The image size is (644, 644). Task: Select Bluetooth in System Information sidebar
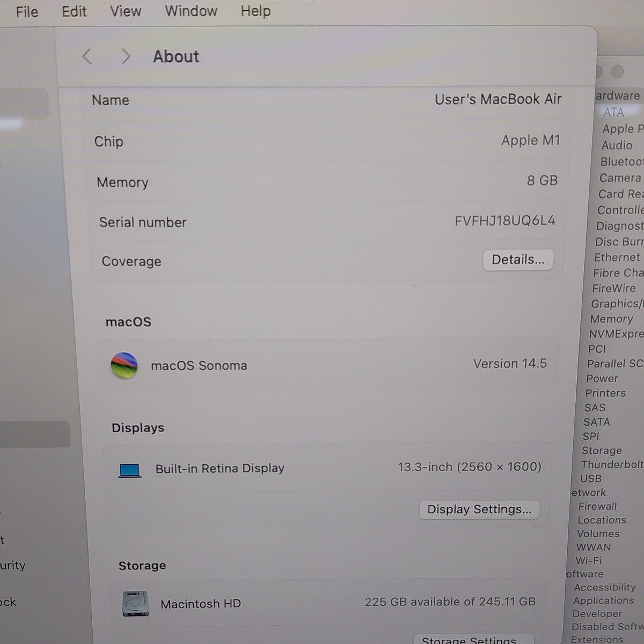(x=621, y=162)
